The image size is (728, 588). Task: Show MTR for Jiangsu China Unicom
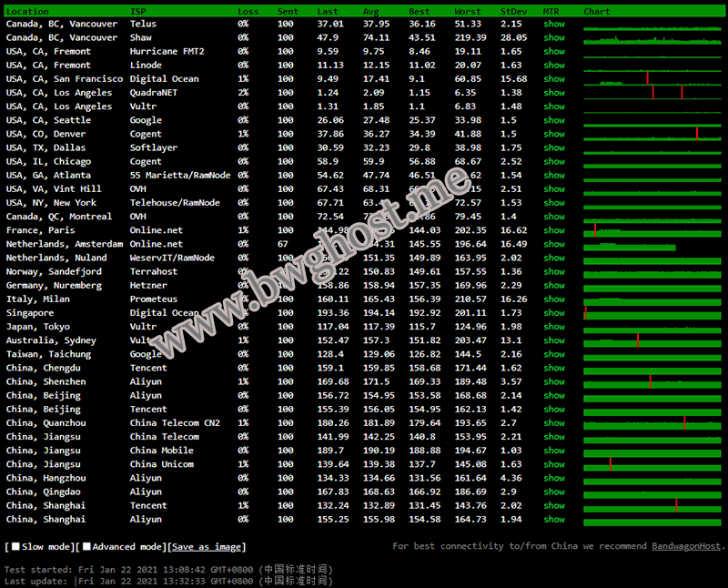554,464
